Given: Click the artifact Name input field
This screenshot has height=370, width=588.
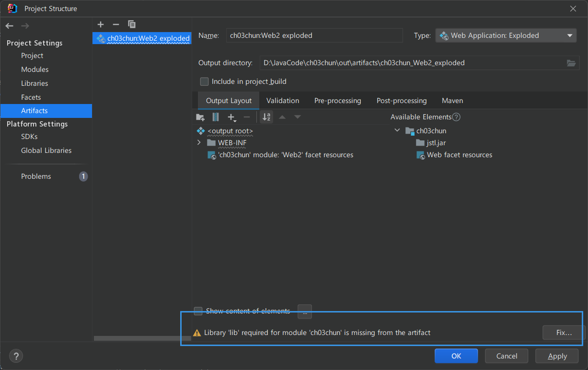Looking at the screenshot, I should (x=314, y=35).
